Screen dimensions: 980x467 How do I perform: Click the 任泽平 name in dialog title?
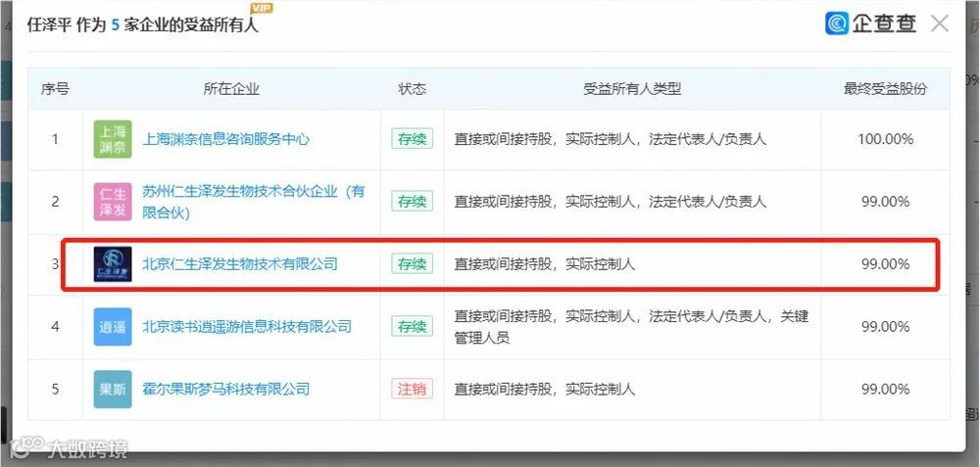coord(48,25)
